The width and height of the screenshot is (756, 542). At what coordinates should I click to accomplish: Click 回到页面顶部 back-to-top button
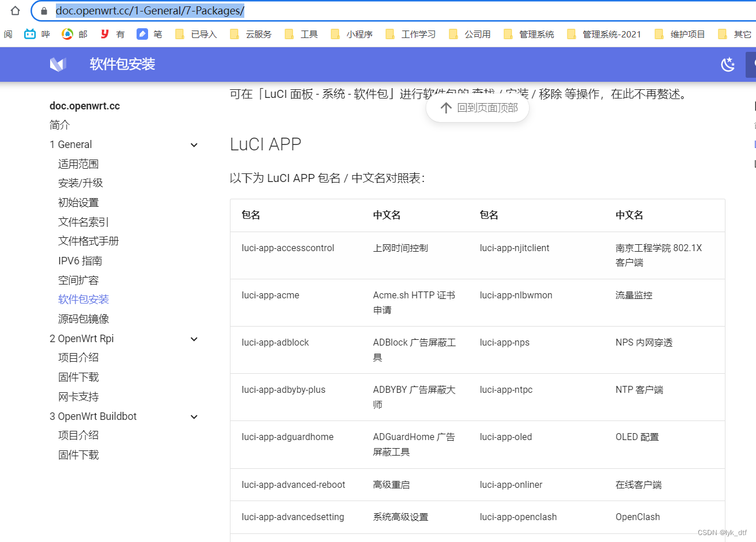[478, 108]
